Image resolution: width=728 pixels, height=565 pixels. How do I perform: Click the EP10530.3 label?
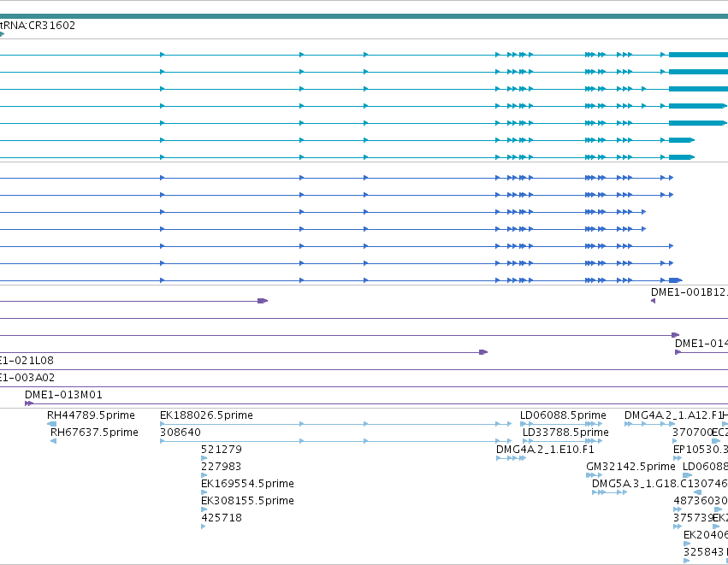(x=701, y=450)
